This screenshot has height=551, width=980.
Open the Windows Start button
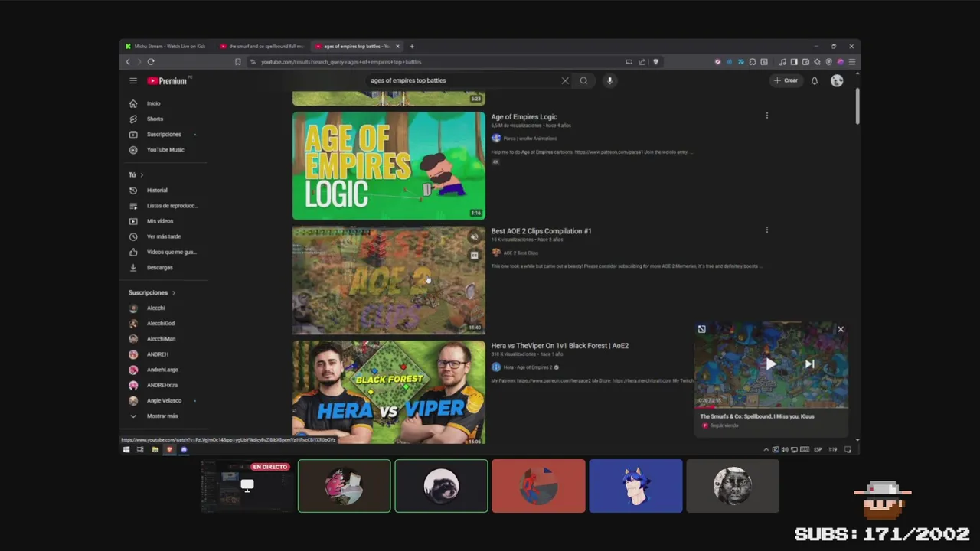coord(126,450)
